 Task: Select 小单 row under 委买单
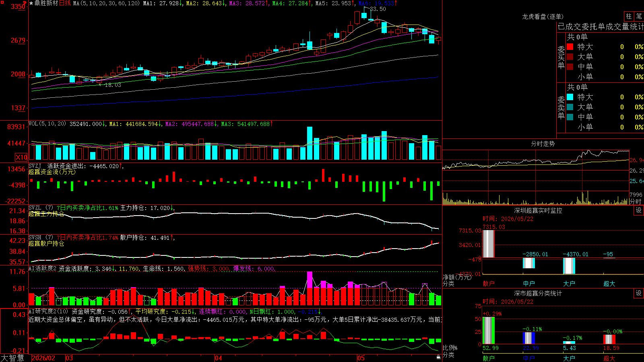(x=605, y=77)
